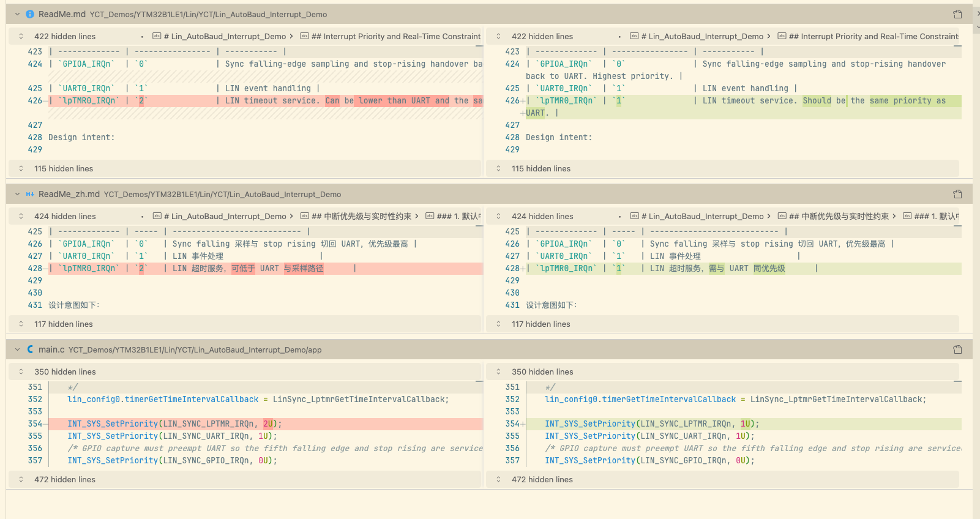Click the open file icon for ReadMe.md
The height and width of the screenshot is (519, 980).
tap(957, 14)
